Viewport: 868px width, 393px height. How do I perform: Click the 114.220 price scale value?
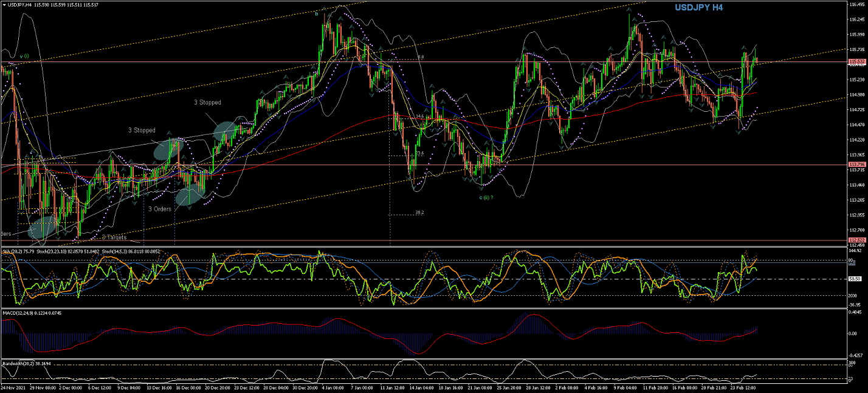[857, 140]
